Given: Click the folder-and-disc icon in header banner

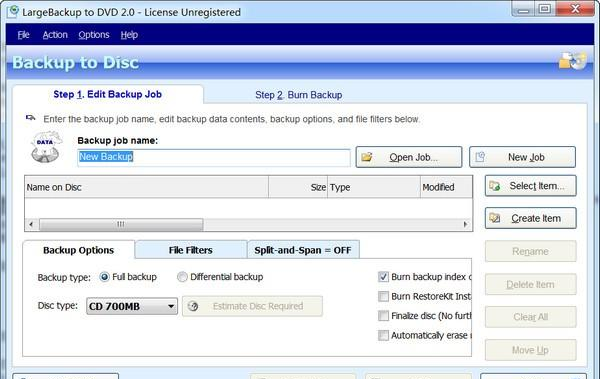Looking at the screenshot, I should pos(572,61).
